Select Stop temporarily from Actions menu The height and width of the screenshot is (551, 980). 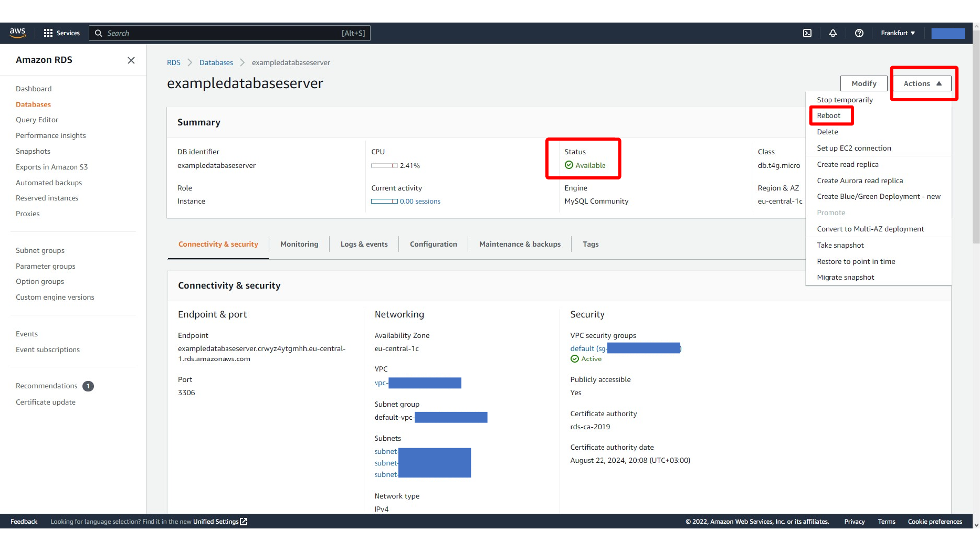[x=845, y=100]
